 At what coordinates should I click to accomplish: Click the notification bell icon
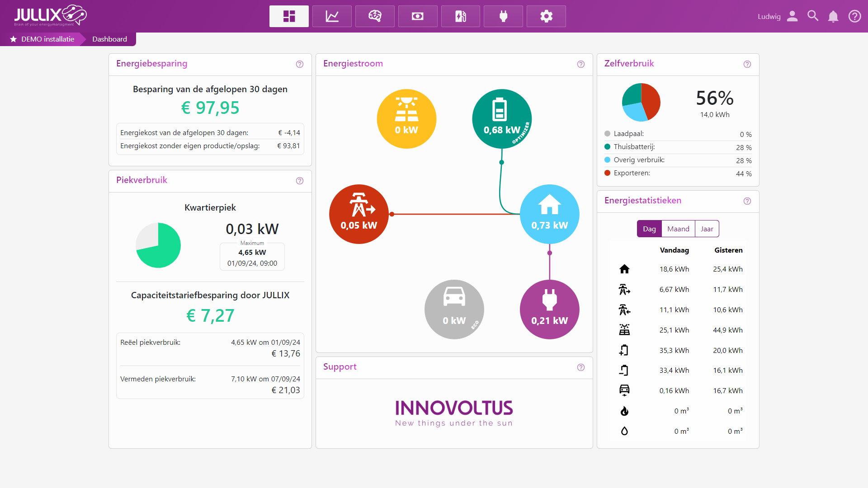click(x=833, y=16)
